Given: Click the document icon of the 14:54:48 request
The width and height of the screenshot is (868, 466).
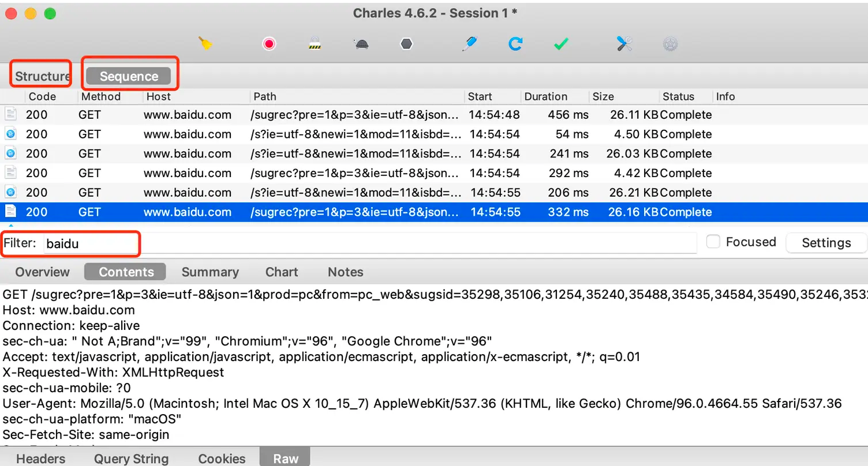Looking at the screenshot, I should 10,114.
